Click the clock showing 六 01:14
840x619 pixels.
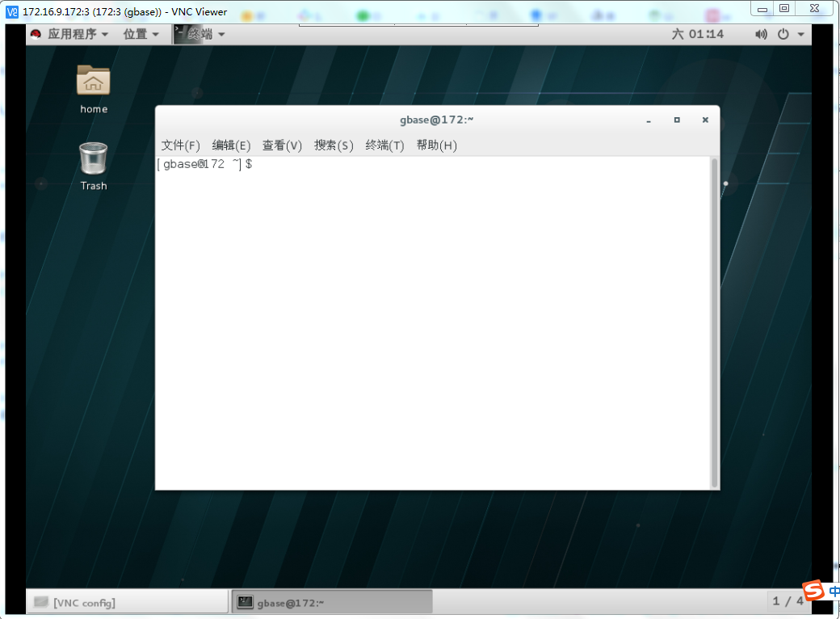pyautogui.click(x=698, y=34)
